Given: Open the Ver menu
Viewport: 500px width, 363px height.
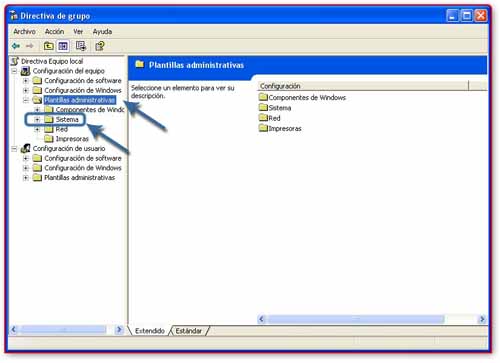Looking at the screenshot, I should 78,32.
